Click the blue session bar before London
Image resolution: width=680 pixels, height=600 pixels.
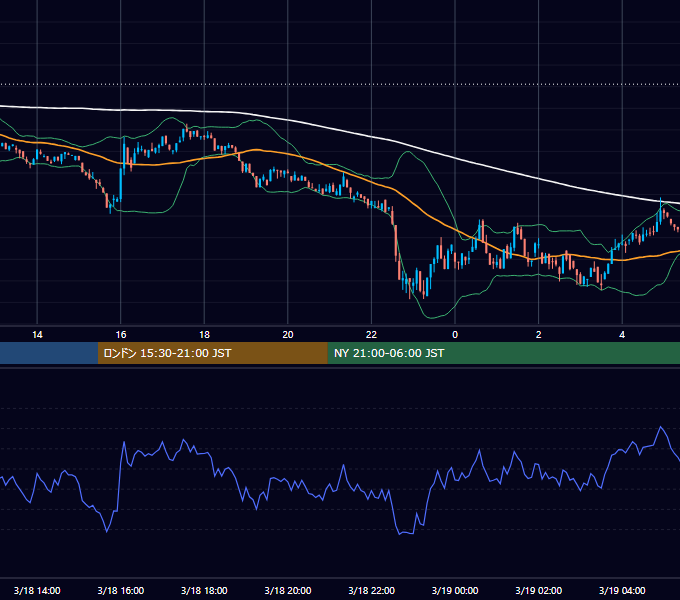[x=49, y=353]
